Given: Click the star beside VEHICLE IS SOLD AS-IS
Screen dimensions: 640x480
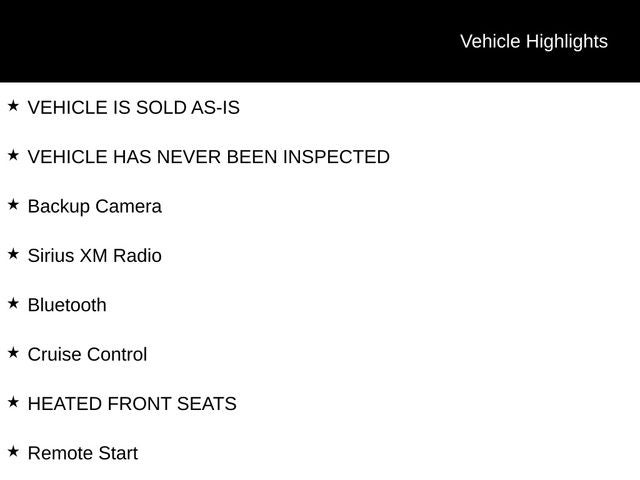Looking at the screenshot, I should 13,105.
